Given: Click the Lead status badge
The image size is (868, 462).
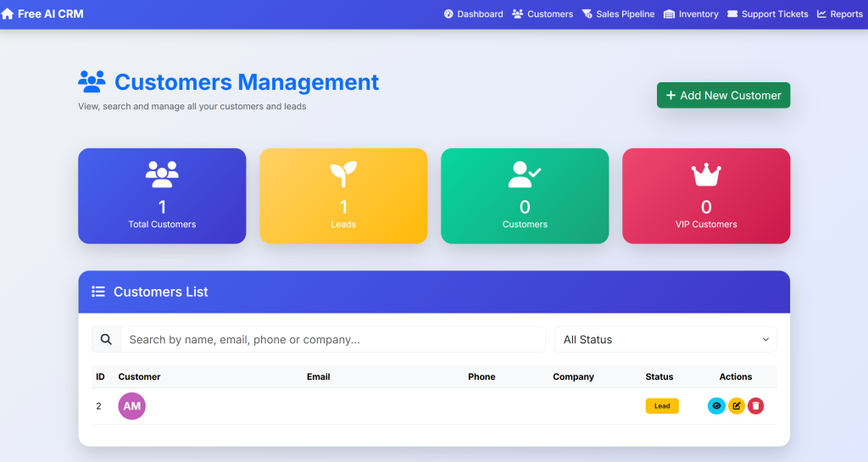Looking at the screenshot, I should pyautogui.click(x=662, y=406).
